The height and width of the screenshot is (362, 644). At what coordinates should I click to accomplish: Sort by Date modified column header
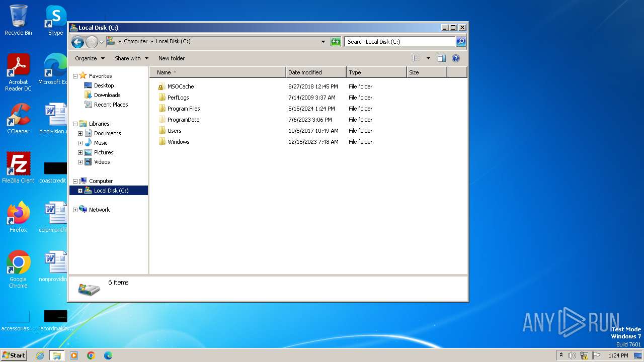(x=316, y=72)
